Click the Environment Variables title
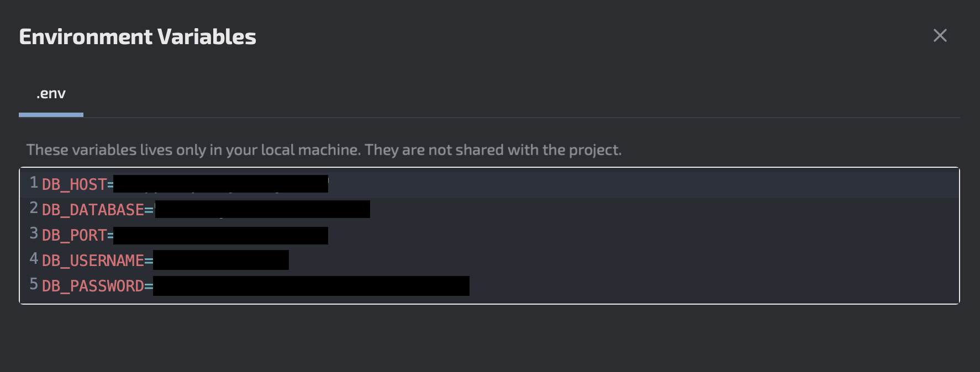Image resolution: width=980 pixels, height=372 pixels. (x=138, y=36)
